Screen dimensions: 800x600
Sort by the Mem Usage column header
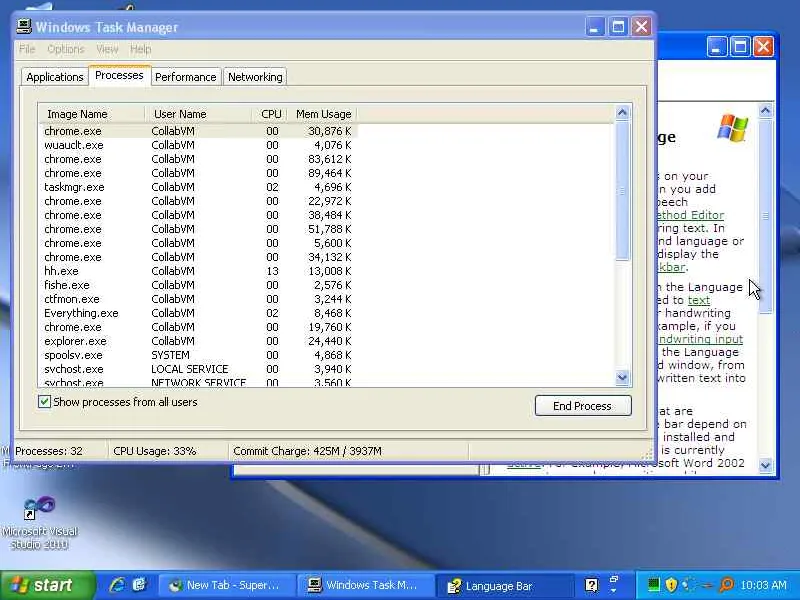[322, 114]
